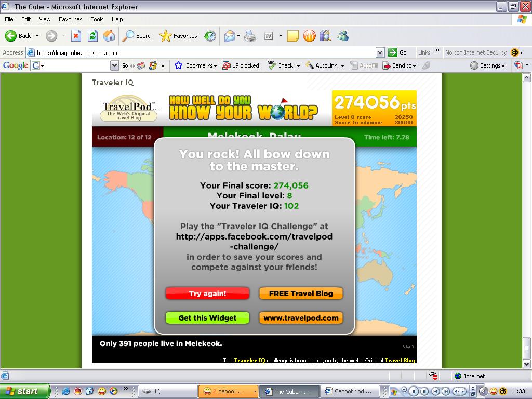Click the popup blocker '19 blocked' button

241,65
